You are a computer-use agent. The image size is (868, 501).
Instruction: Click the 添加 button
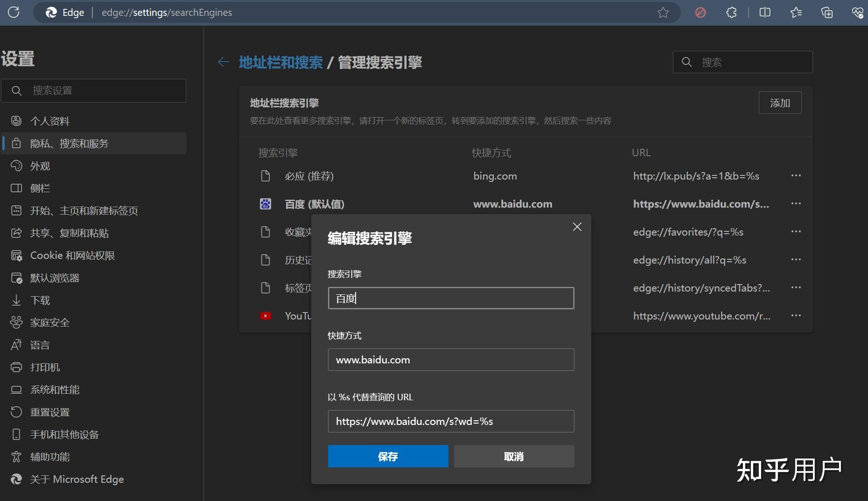(780, 103)
